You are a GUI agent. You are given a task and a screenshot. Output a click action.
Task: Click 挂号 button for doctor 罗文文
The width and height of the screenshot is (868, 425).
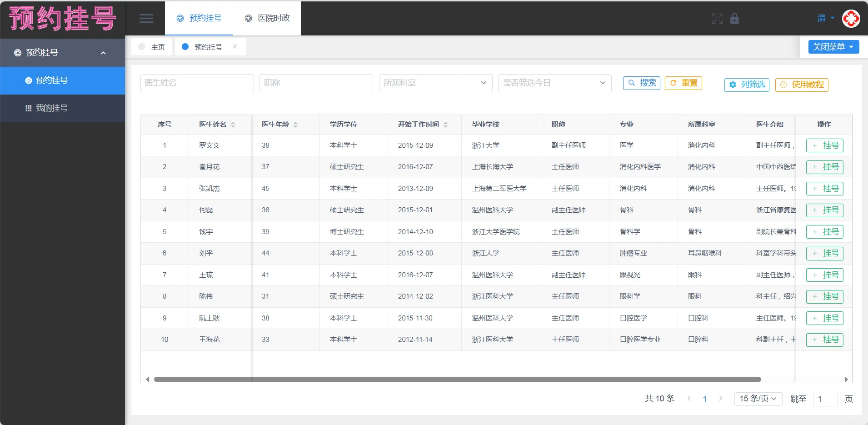click(825, 145)
